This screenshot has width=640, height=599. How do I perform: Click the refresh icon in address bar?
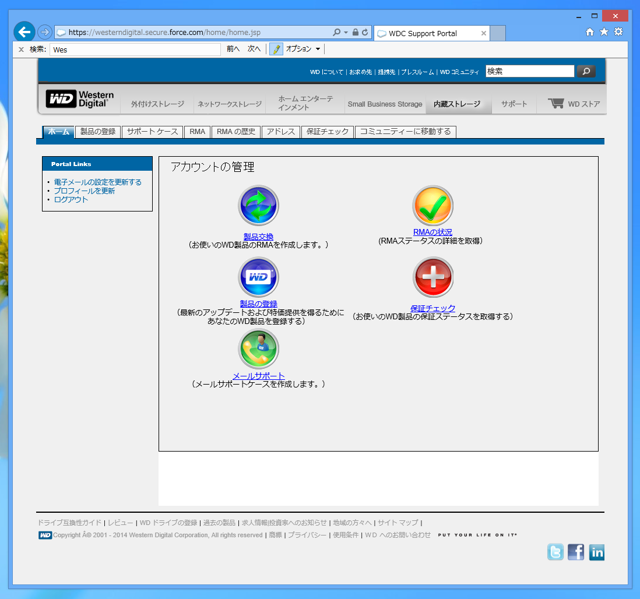click(x=365, y=32)
